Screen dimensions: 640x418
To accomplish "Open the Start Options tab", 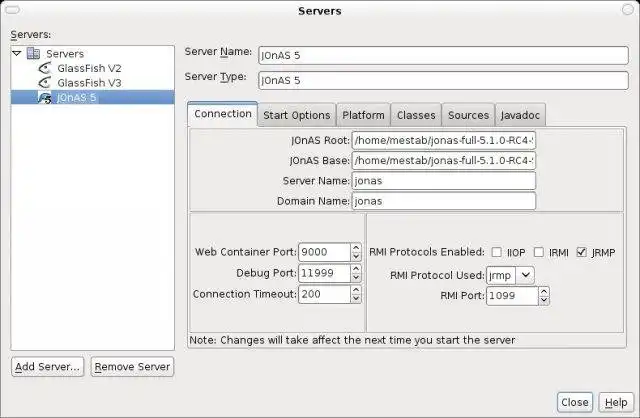I will (297, 115).
